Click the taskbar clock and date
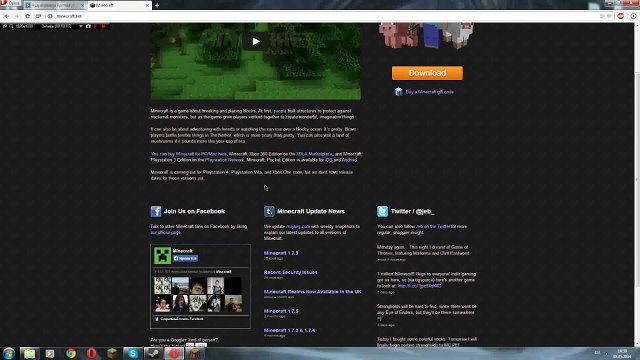 pyautogui.click(x=622, y=353)
